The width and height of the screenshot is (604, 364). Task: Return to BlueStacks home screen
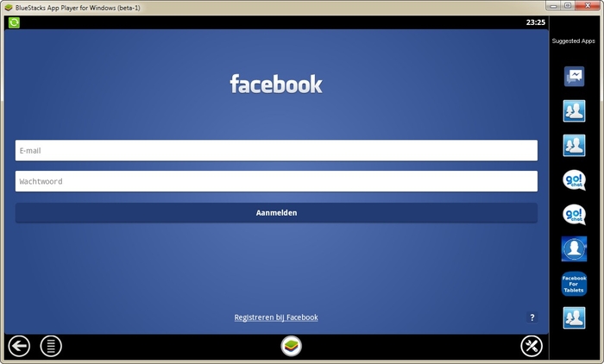pos(292,346)
